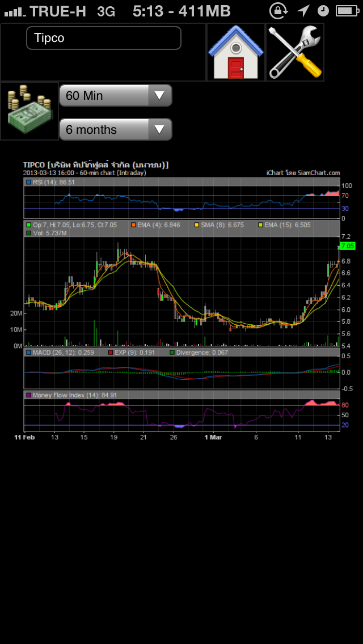Click the Vol: 5.737M label
363x644 pixels.
pos(47,233)
